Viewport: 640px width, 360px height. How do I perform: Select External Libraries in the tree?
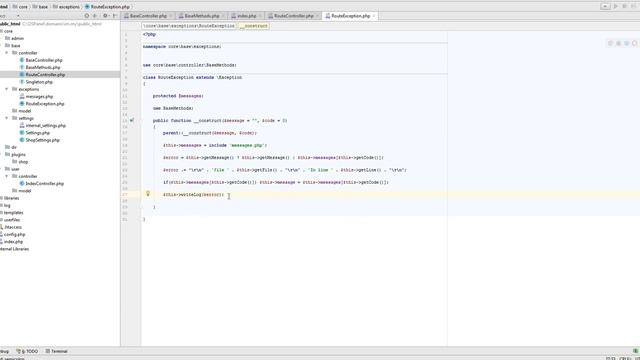[15, 249]
